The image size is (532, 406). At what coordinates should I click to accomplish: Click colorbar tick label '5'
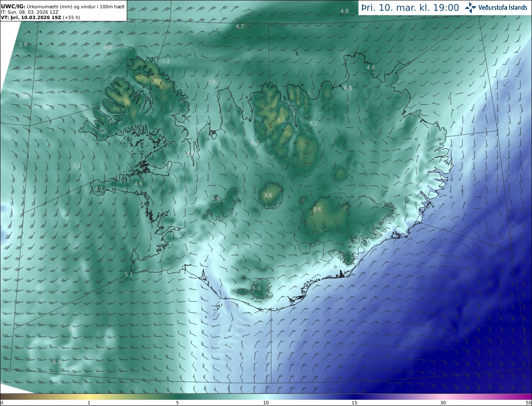pyautogui.click(x=177, y=403)
